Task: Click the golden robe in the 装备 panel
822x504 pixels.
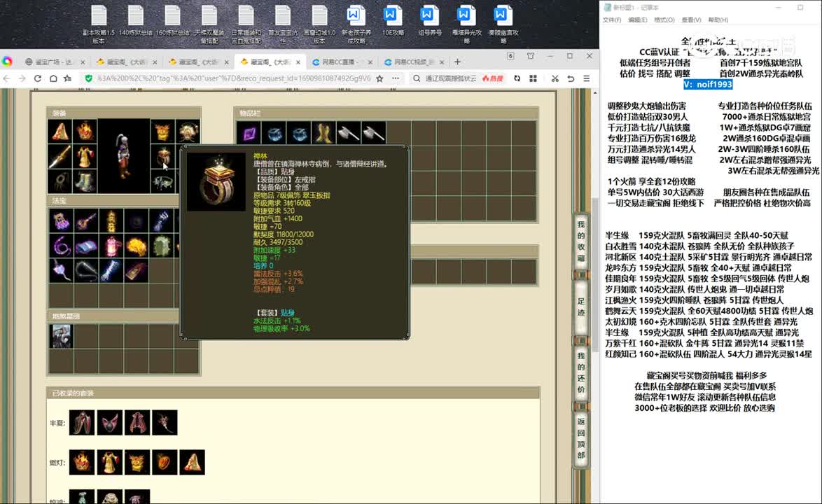Action: click(85, 156)
